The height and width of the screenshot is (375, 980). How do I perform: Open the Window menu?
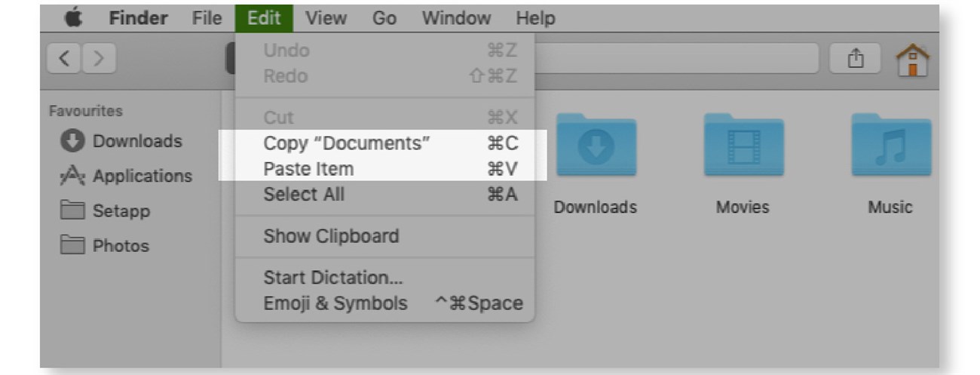[x=455, y=18]
